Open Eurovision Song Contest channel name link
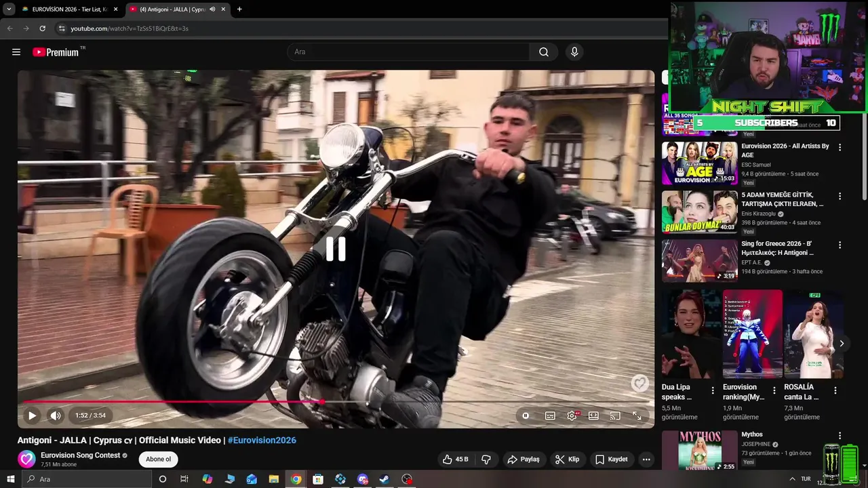 80,455
